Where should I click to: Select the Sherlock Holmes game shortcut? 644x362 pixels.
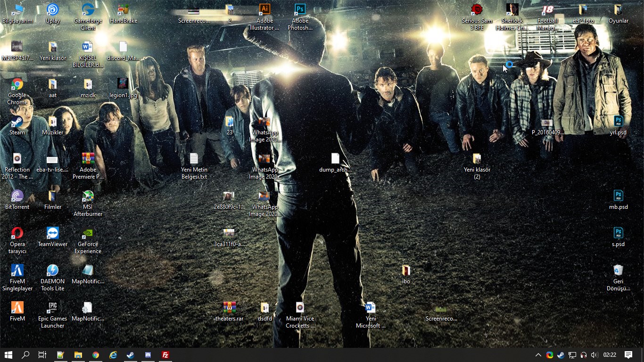pyautogui.click(x=512, y=17)
